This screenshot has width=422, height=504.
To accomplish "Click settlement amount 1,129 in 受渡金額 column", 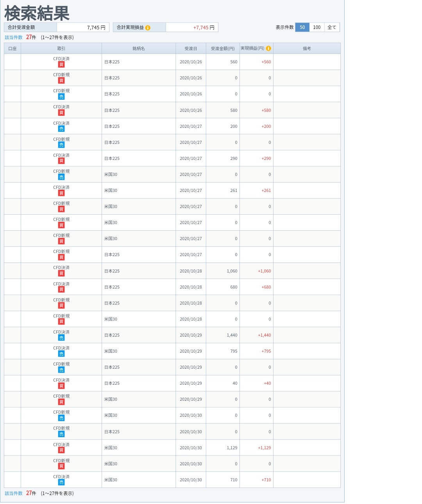I will coord(232,448).
